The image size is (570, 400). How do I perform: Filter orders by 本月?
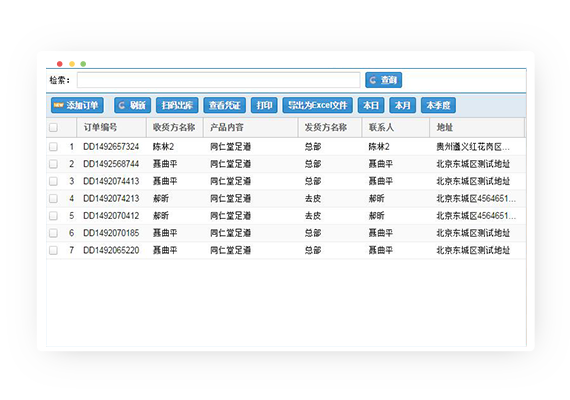coord(402,105)
